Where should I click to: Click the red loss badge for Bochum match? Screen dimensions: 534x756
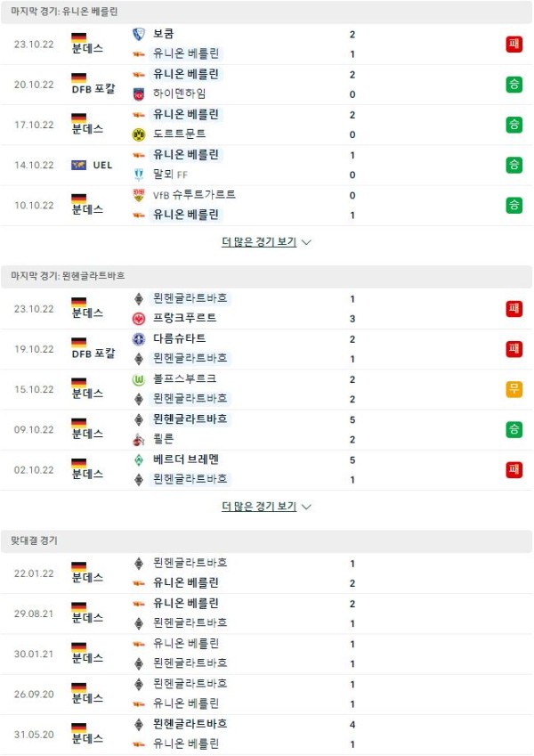[514, 44]
